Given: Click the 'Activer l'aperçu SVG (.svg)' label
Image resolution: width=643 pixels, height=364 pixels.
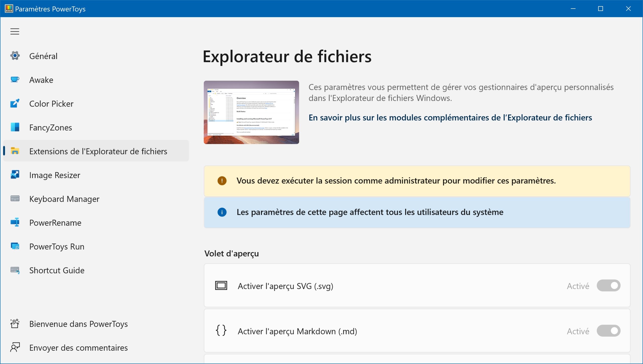Looking at the screenshot, I should click(x=285, y=286).
